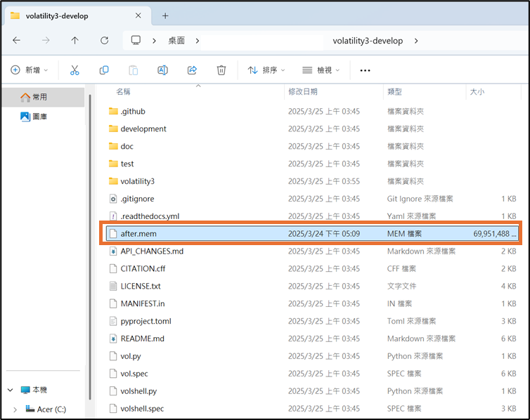Click the Rename icon in toolbar
The width and height of the screenshot is (530, 420).
coord(162,70)
